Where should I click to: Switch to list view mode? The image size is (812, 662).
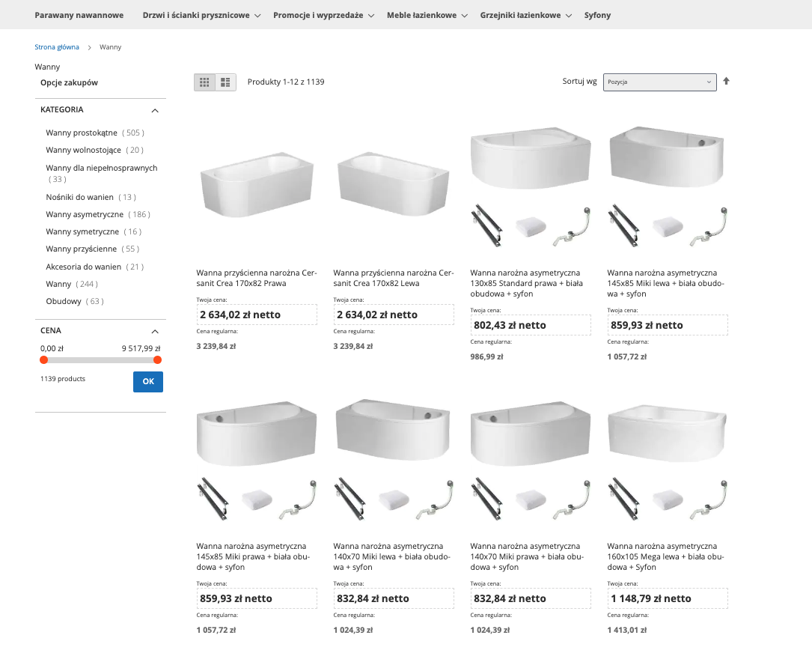[x=225, y=82]
